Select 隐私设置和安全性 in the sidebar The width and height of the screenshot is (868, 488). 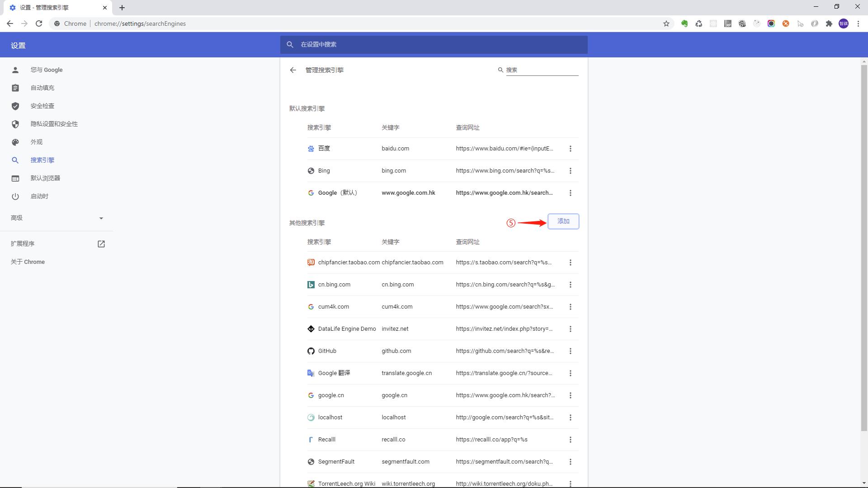pos(54,124)
